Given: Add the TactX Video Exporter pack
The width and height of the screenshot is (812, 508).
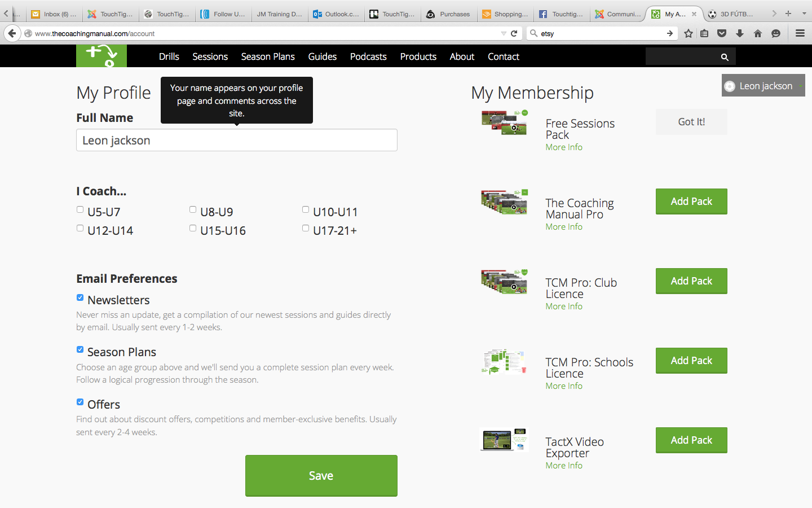Looking at the screenshot, I should pyautogui.click(x=691, y=440).
